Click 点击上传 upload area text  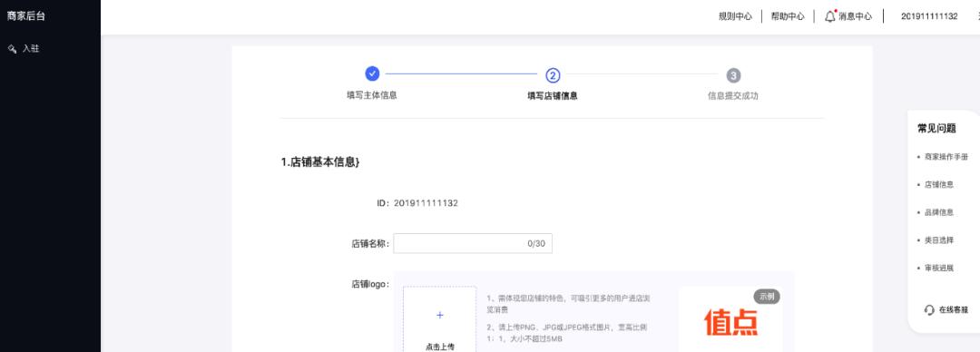tap(439, 347)
